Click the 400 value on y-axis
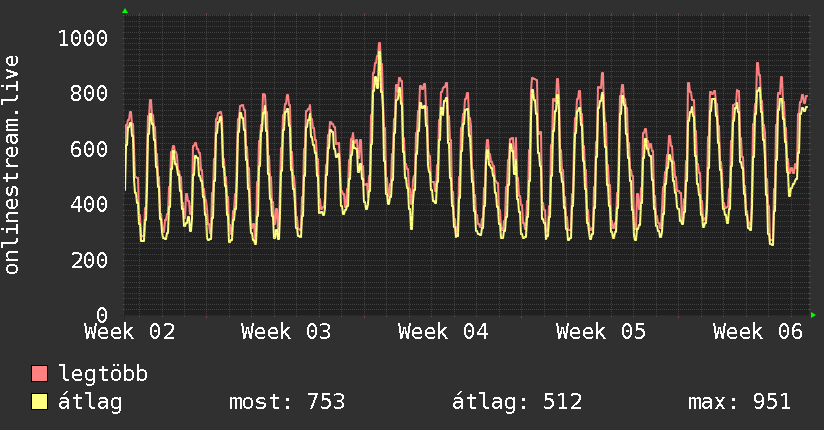The height and width of the screenshot is (430, 824). pyautogui.click(x=89, y=204)
